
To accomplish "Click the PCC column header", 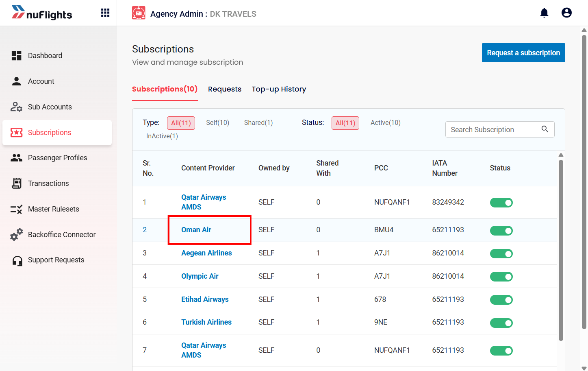I will coord(381,168).
